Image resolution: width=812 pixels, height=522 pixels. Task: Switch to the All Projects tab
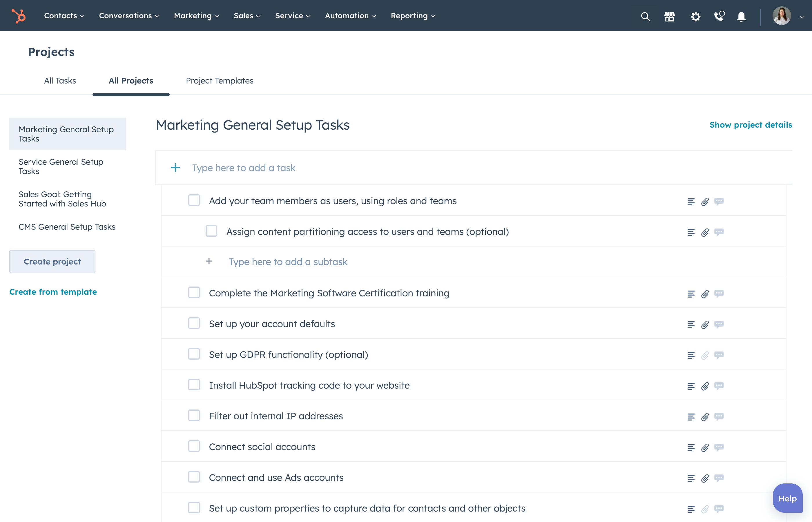(x=131, y=81)
